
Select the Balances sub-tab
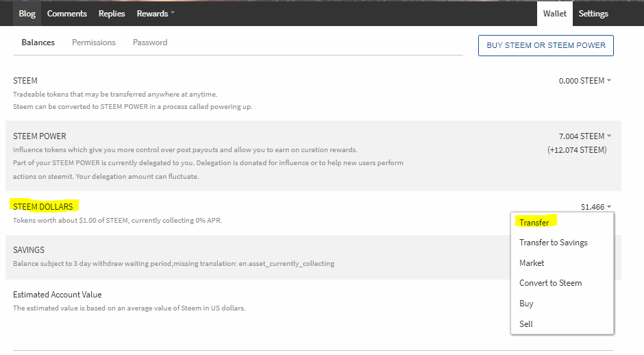tap(38, 42)
